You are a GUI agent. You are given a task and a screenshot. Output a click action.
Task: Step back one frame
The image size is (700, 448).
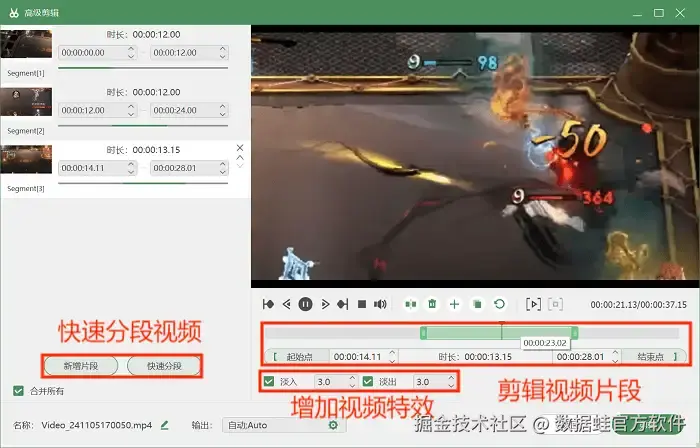[287, 304]
